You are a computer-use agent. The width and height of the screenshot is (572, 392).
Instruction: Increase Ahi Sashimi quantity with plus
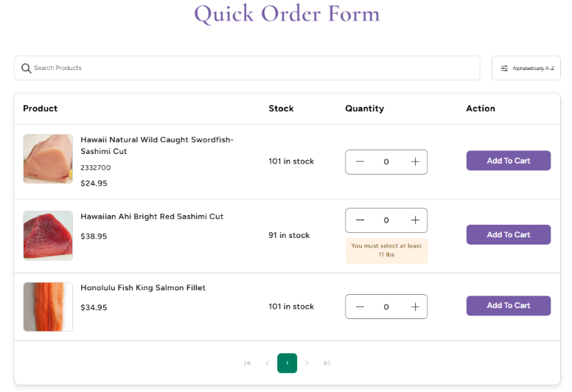415,220
